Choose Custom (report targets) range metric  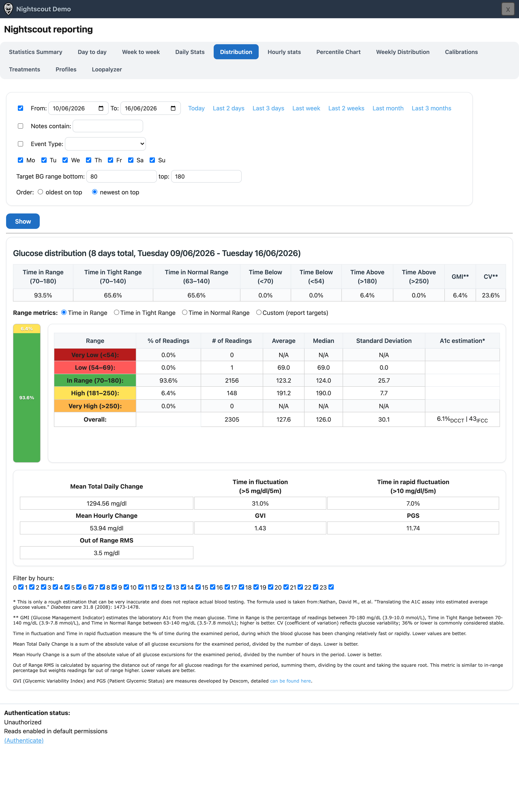tap(259, 313)
